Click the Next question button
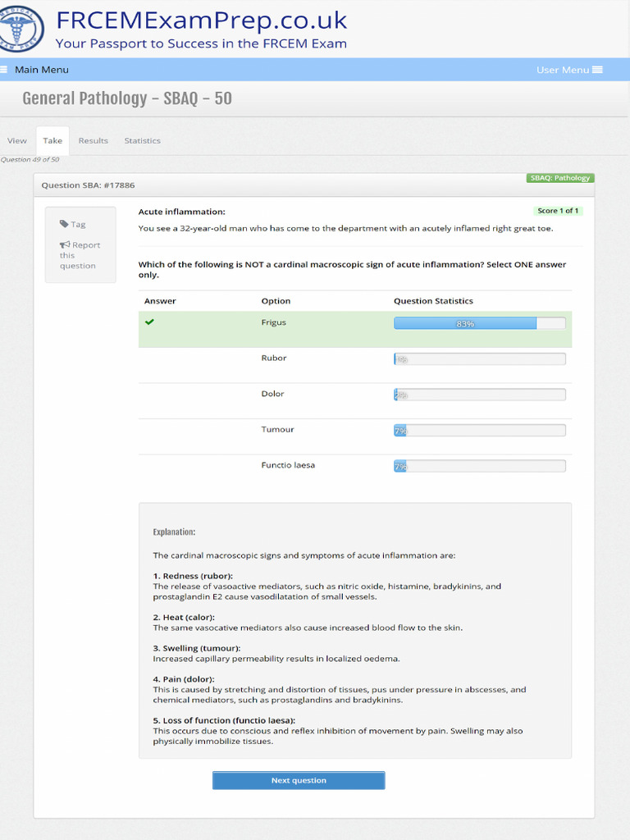This screenshot has height=840, width=630. 299,780
